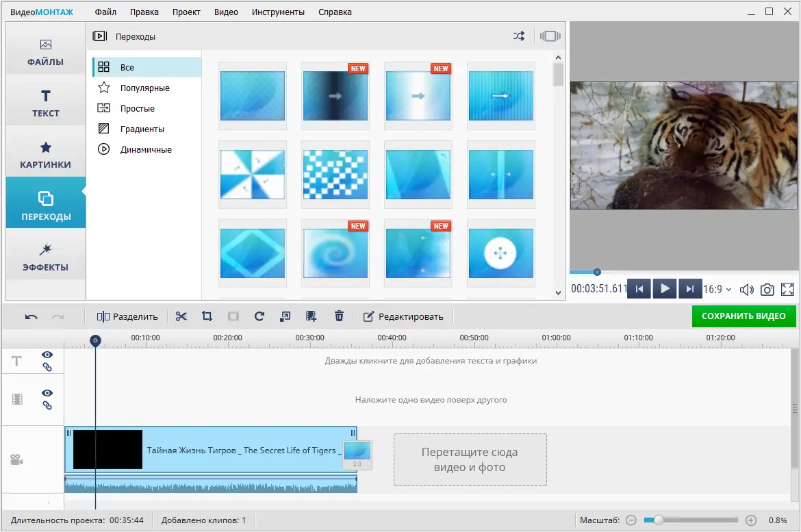Play the video preview

coord(665,289)
